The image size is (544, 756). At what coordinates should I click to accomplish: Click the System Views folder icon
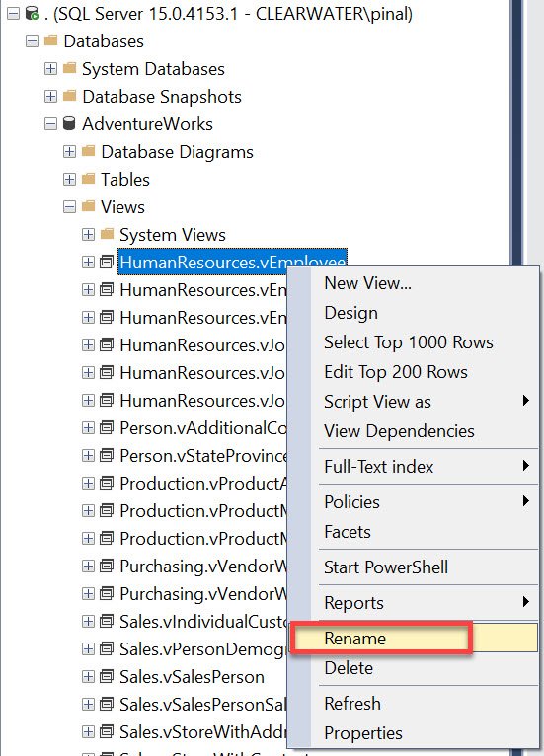(107, 234)
